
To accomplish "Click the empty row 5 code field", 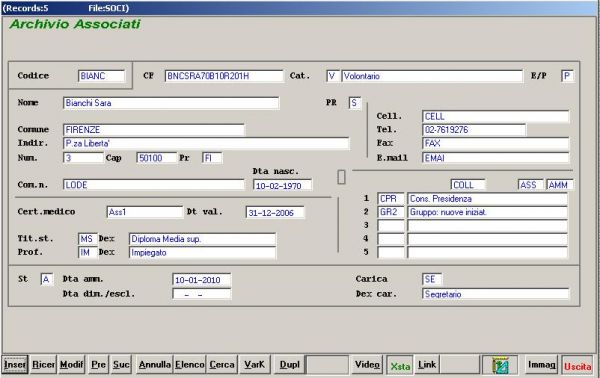I will [391, 253].
